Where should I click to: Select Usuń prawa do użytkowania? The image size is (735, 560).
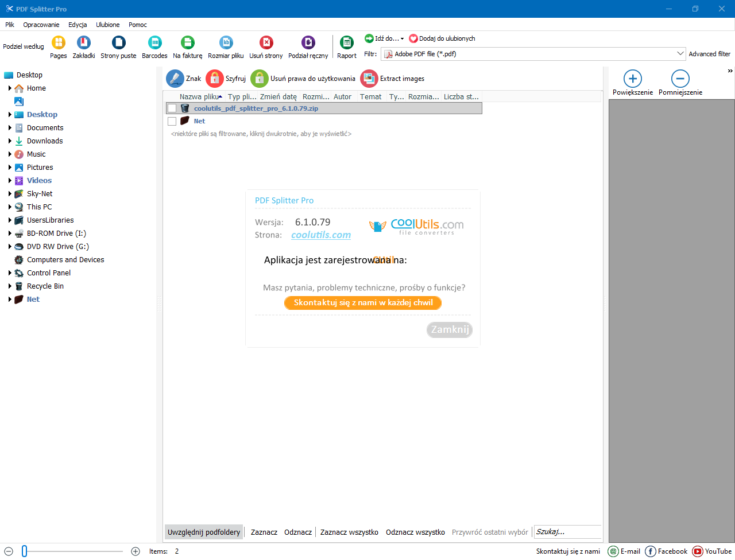click(303, 79)
